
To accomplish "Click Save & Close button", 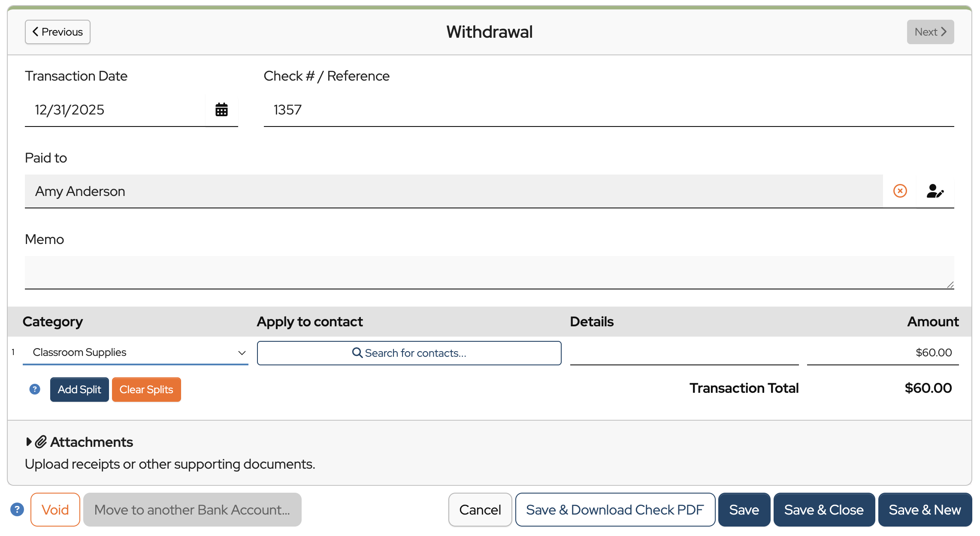I will click(823, 509).
